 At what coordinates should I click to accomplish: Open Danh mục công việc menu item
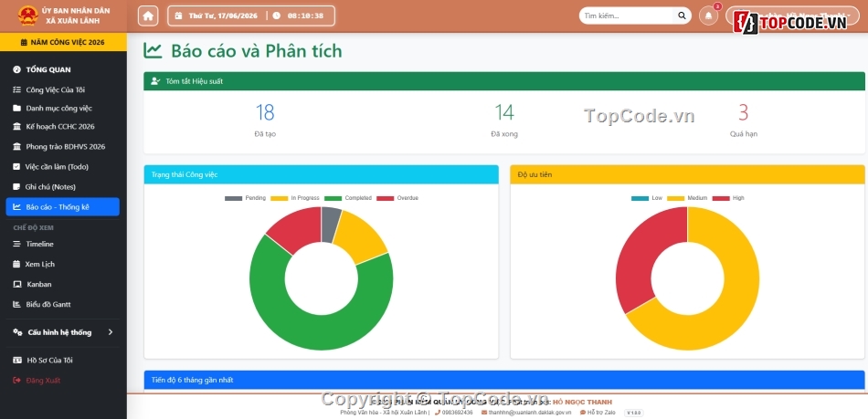pyautogui.click(x=63, y=109)
